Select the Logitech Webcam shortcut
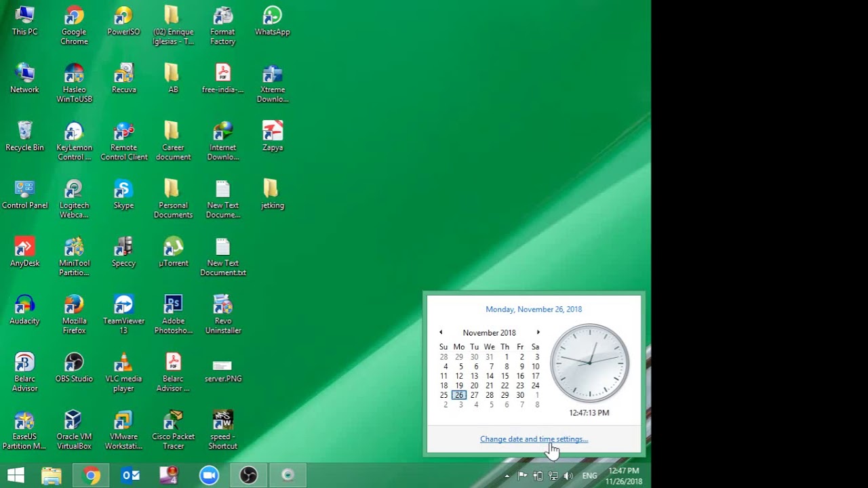The width and height of the screenshot is (868, 488). pos(74,199)
